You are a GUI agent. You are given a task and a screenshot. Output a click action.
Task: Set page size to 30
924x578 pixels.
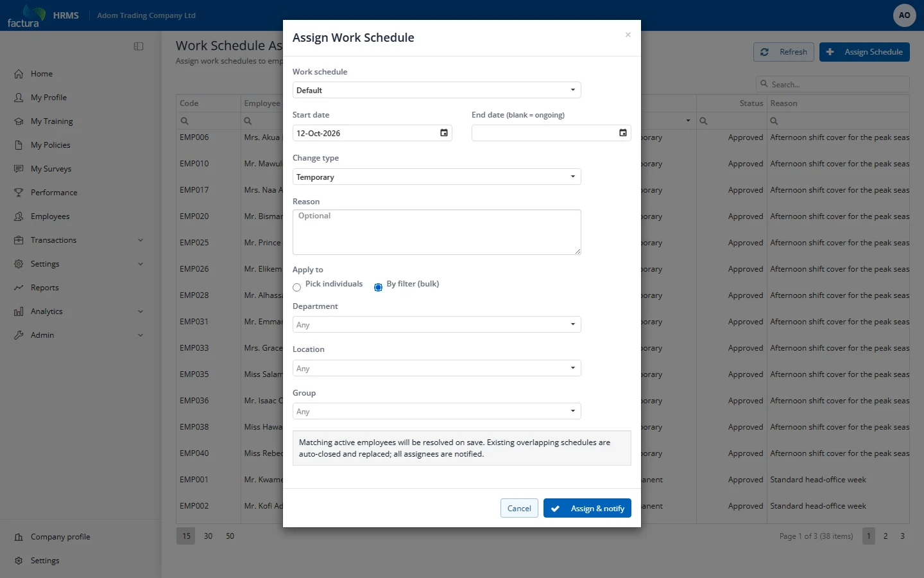(x=208, y=536)
